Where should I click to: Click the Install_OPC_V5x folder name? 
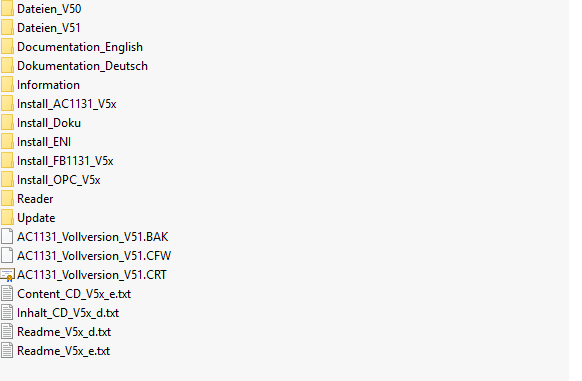tap(59, 180)
